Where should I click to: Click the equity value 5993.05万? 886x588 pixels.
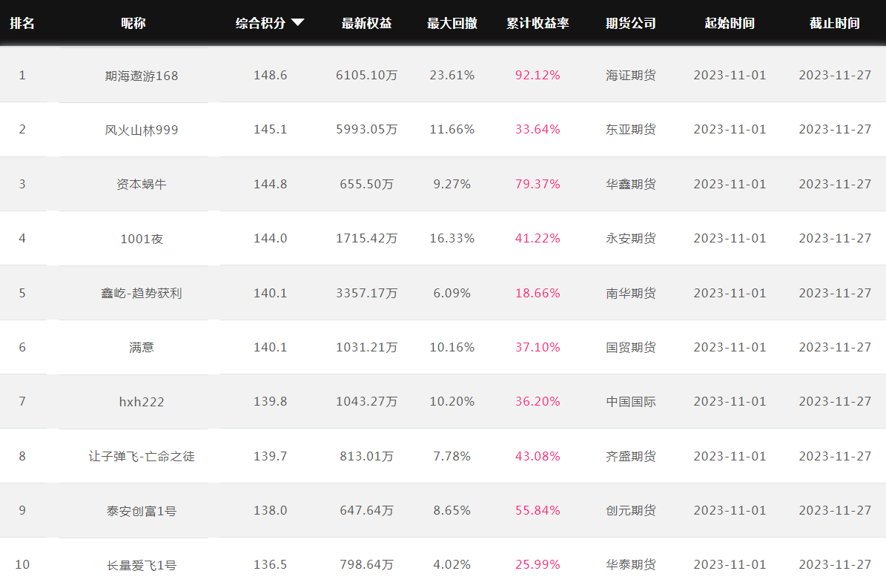[367, 129]
